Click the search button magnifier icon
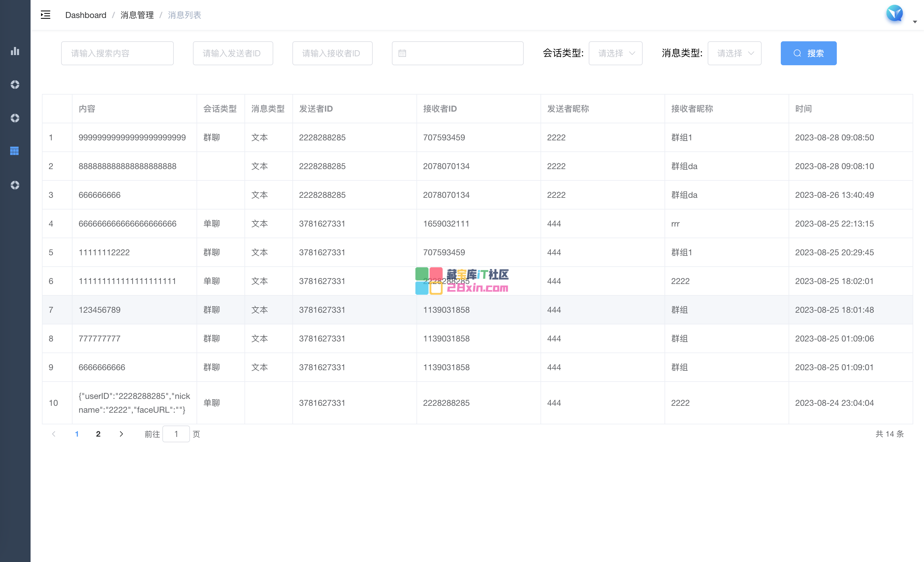The image size is (924, 562). tap(797, 53)
